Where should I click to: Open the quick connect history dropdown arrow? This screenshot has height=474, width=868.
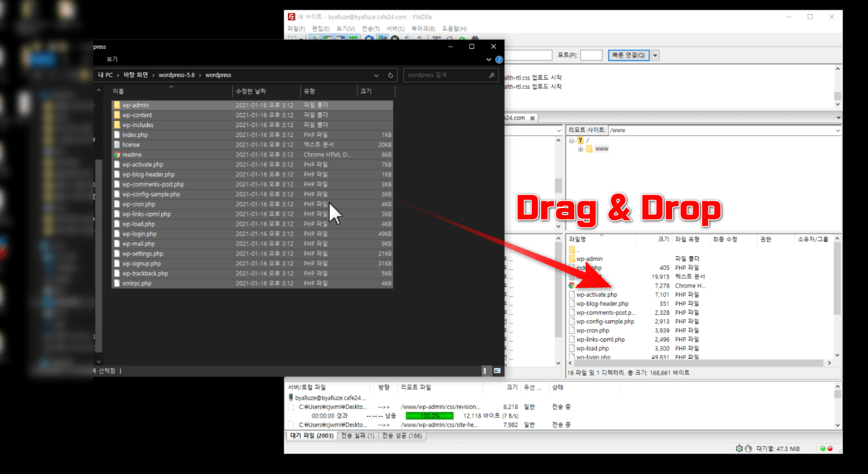[655, 56]
